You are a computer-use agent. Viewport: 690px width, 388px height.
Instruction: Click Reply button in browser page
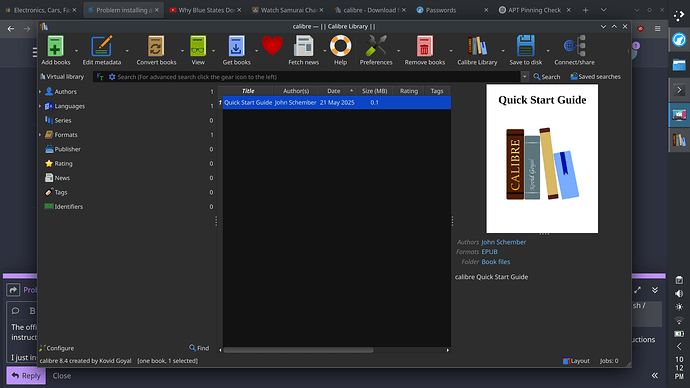[x=26, y=376]
